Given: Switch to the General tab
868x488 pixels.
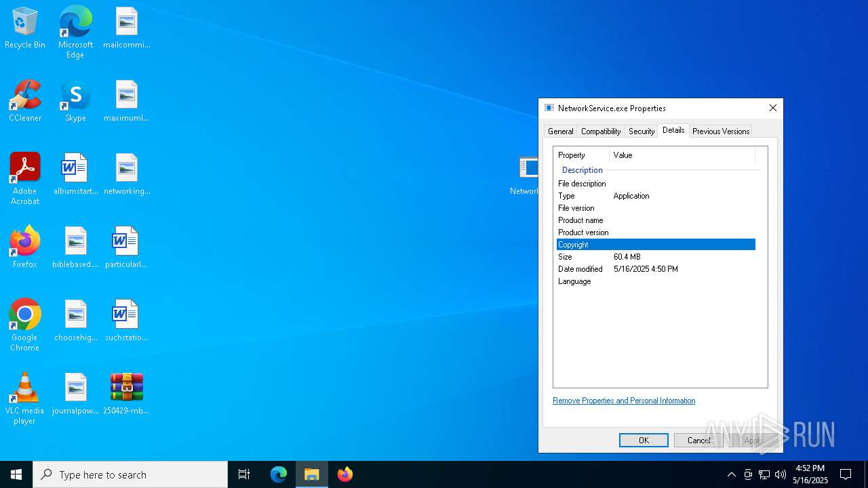Looking at the screenshot, I should (x=560, y=131).
